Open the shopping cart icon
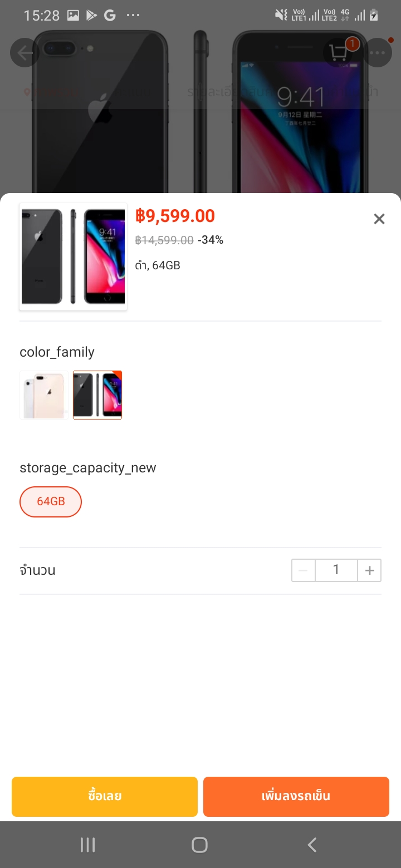The width and height of the screenshot is (401, 868). (338, 53)
